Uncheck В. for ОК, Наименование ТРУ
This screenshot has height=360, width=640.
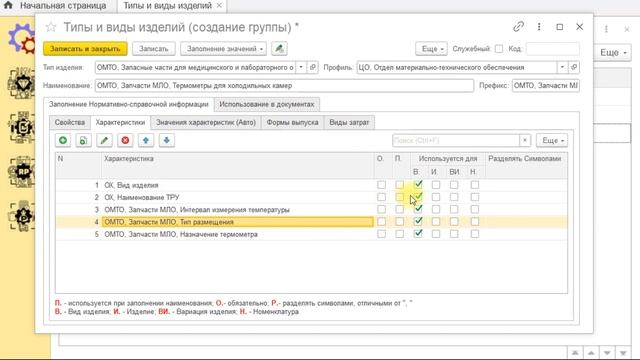click(418, 197)
